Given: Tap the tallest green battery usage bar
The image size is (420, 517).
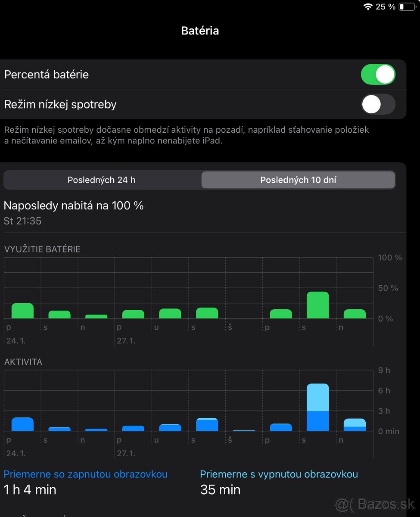Looking at the screenshot, I should [x=317, y=305].
